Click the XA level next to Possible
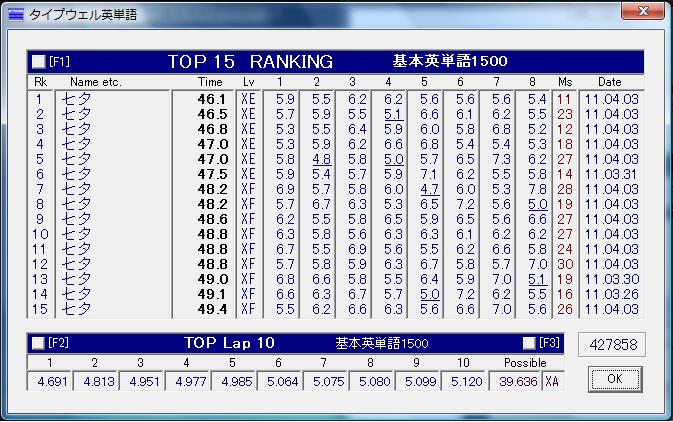This screenshot has width=673, height=422. [552, 382]
